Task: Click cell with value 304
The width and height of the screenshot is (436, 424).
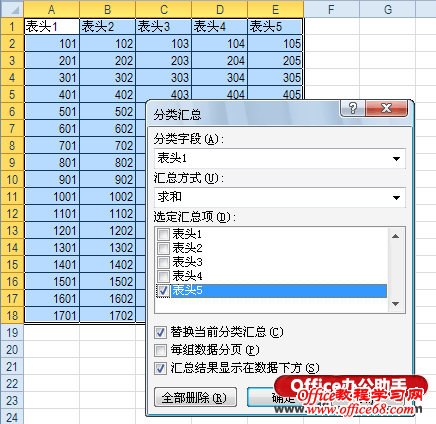Action: [x=220, y=77]
